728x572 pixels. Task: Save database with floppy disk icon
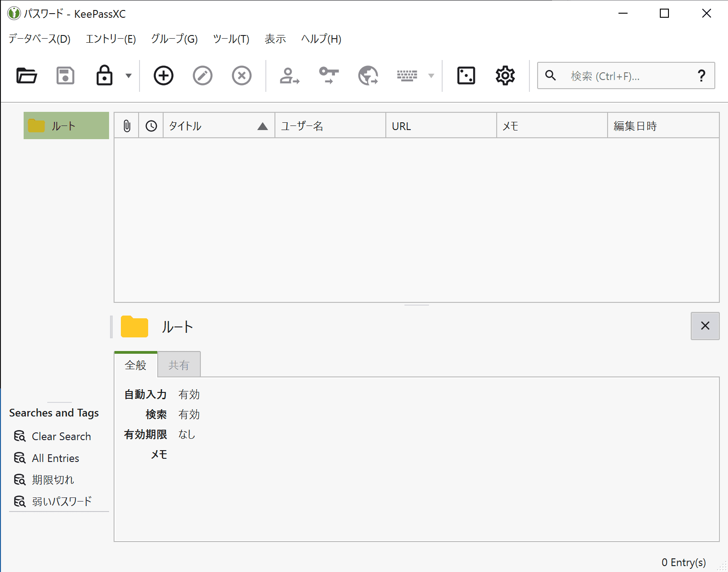65,75
